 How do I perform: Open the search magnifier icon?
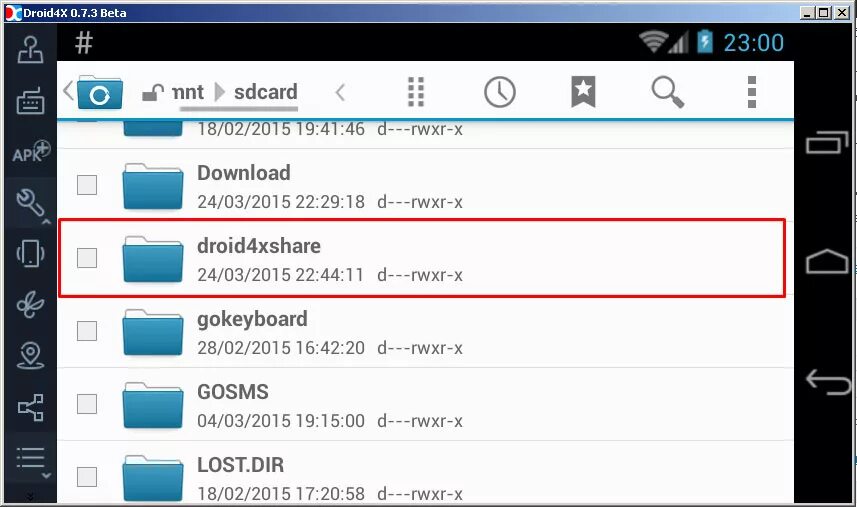pos(667,92)
